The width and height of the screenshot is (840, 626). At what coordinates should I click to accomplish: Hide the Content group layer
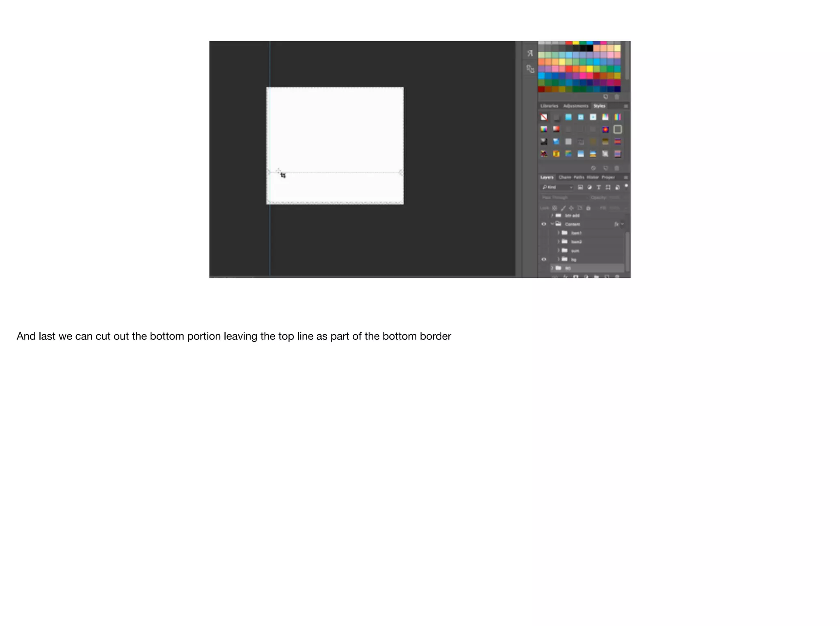pyautogui.click(x=544, y=224)
